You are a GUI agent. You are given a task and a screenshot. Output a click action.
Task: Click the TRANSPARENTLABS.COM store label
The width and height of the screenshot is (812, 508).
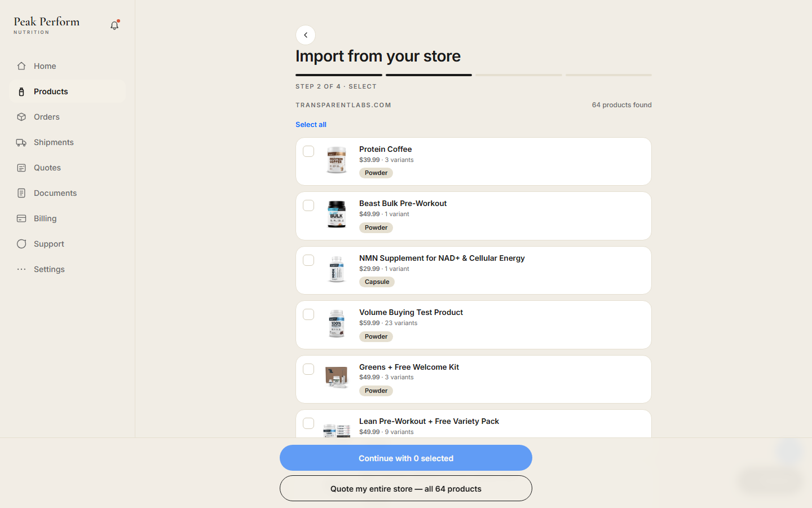click(x=343, y=105)
